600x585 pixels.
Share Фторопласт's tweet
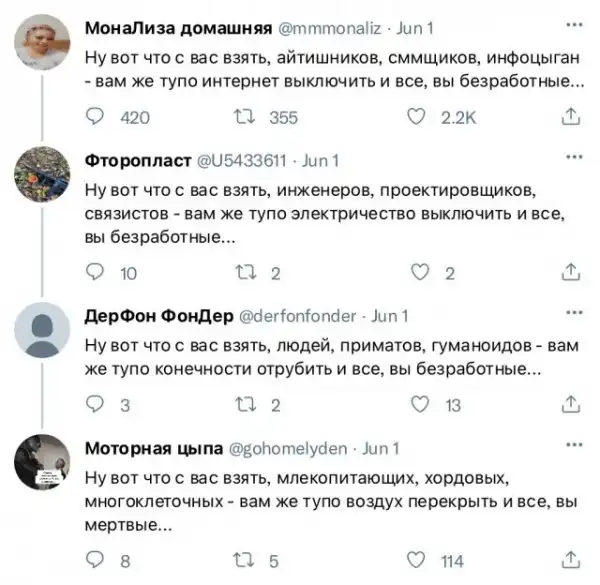571,272
